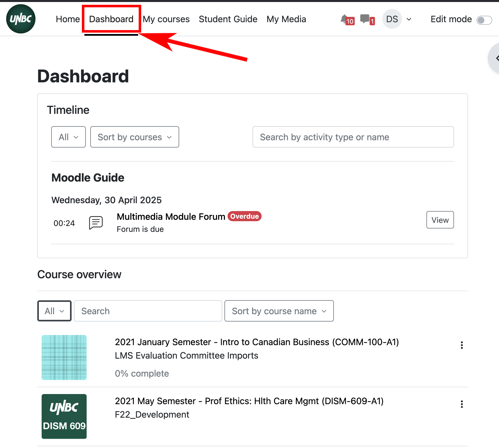This screenshot has height=448, width=499.
Task: Go to the My courses tab
Action: click(x=166, y=19)
